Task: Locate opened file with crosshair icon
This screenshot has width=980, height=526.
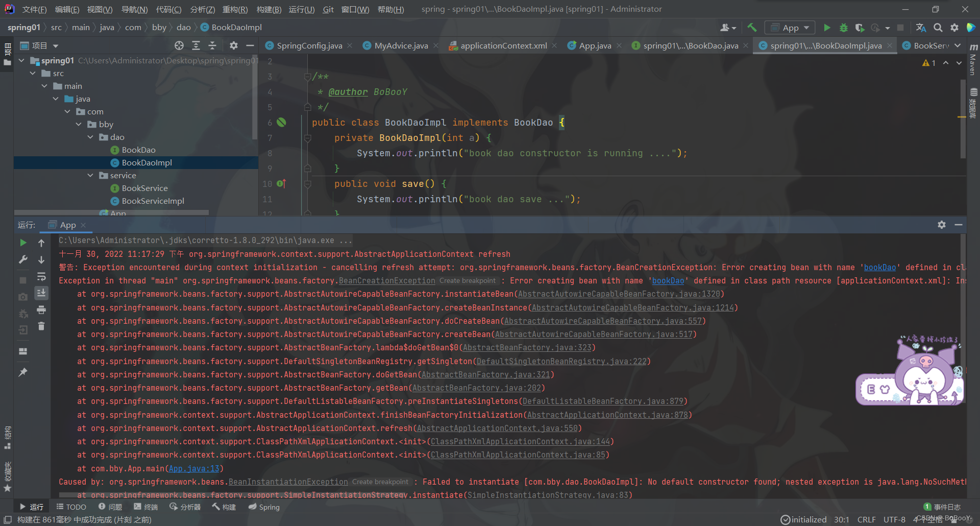Action: tap(179, 45)
